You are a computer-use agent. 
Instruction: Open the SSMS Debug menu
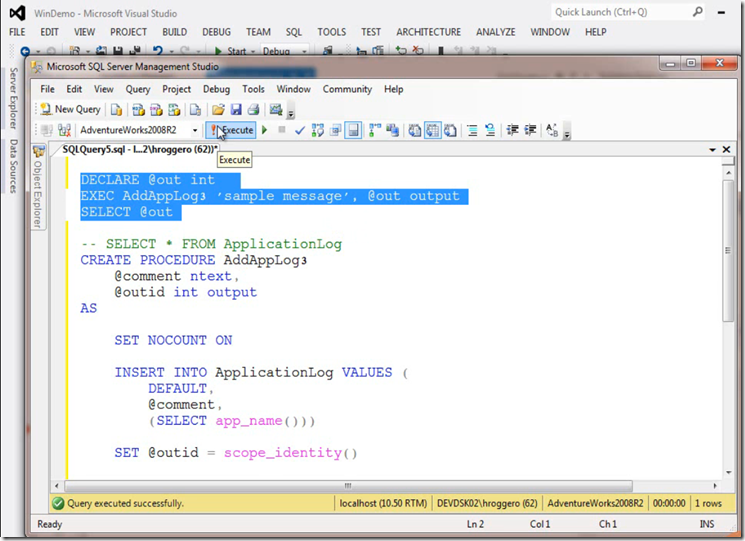tap(216, 89)
